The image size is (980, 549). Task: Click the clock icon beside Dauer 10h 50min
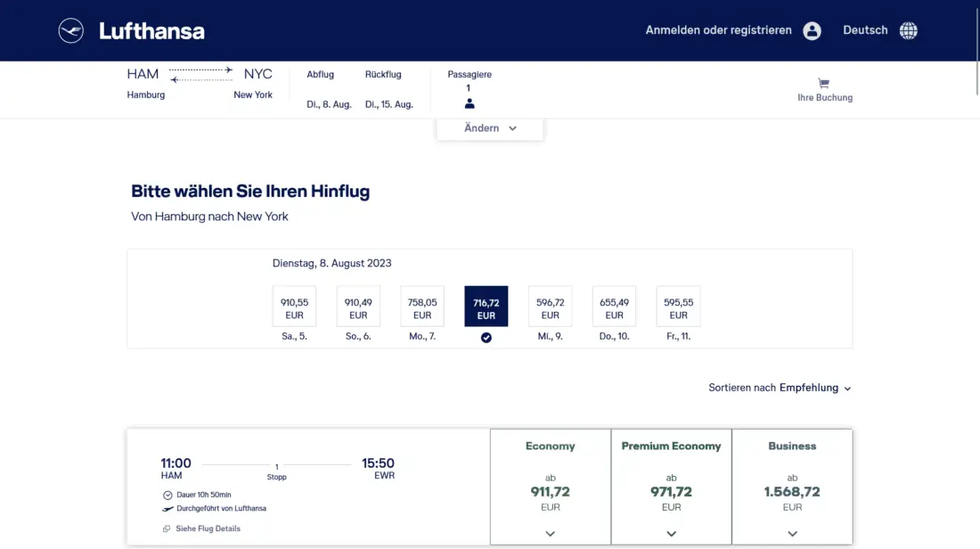[167, 495]
